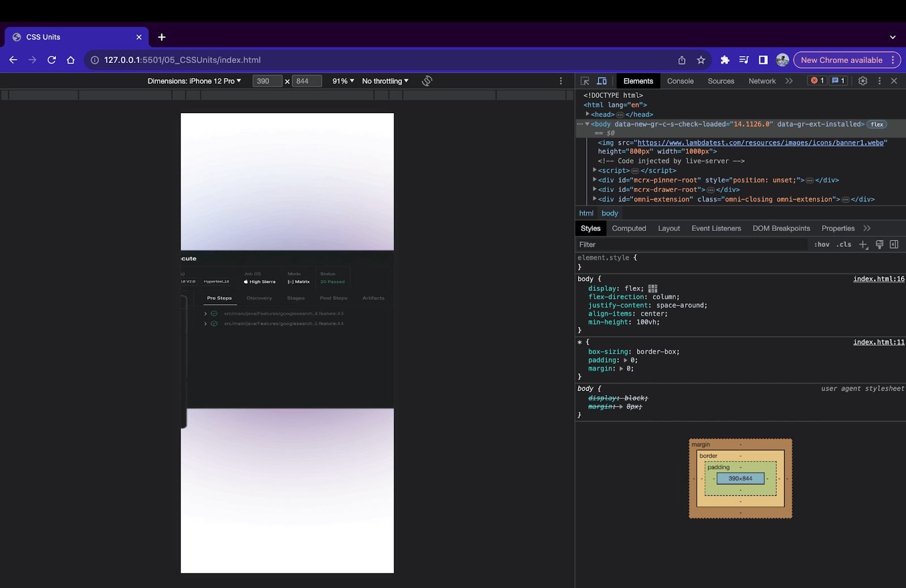The width and height of the screenshot is (906, 588).
Task: Click the inspect element picker icon
Action: pyautogui.click(x=585, y=81)
